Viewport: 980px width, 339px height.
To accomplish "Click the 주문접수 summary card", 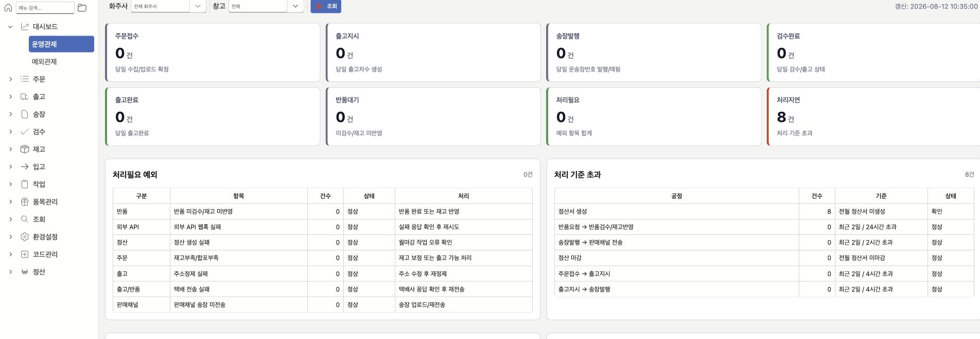I will pyautogui.click(x=213, y=52).
